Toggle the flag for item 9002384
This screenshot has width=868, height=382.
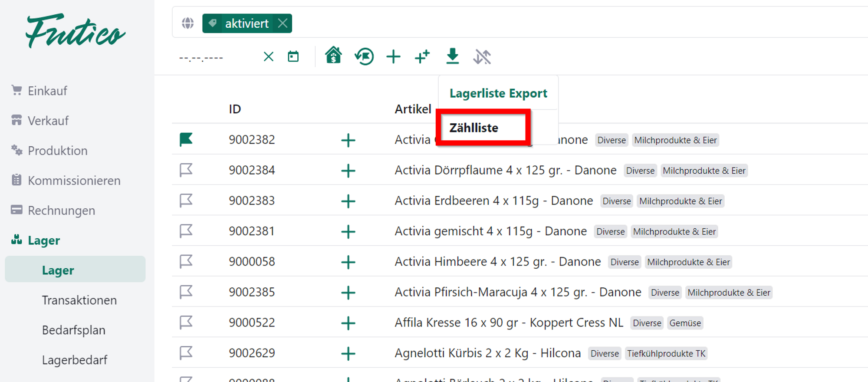pyautogui.click(x=186, y=170)
